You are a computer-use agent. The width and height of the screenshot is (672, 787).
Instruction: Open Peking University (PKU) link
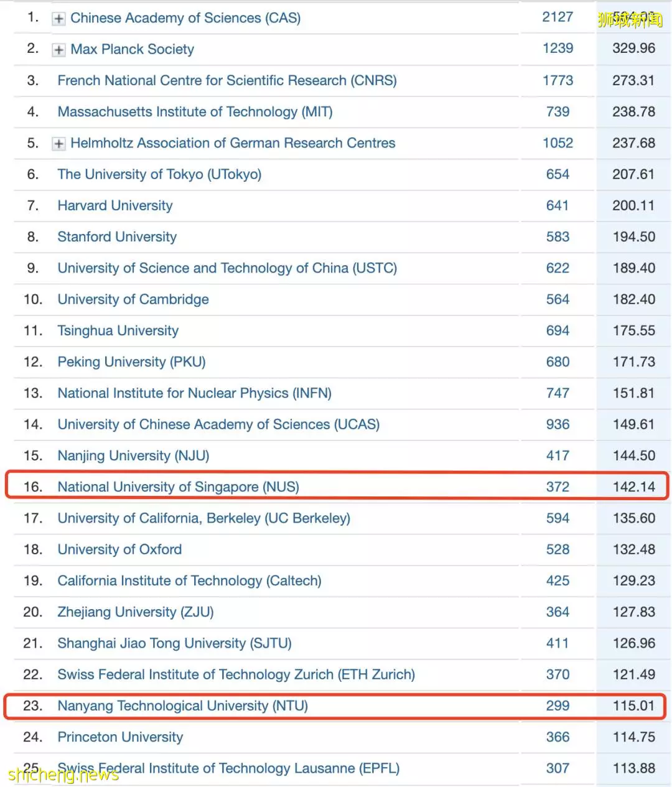[131, 362]
